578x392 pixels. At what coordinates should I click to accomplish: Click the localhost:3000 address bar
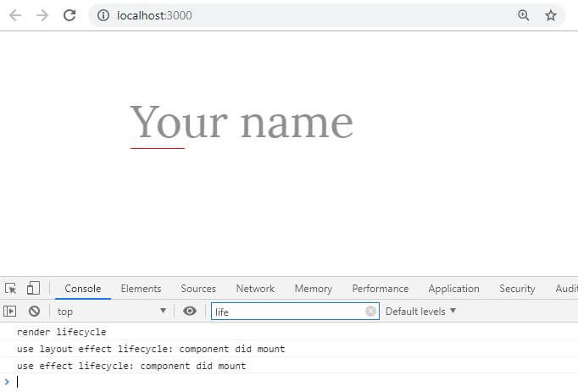(326, 15)
